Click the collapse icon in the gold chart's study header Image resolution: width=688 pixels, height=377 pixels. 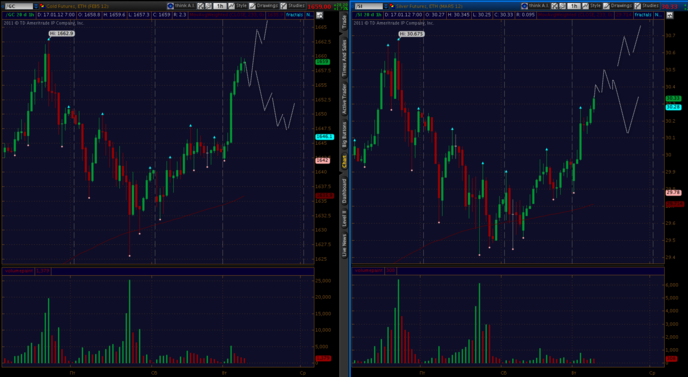(319, 15)
